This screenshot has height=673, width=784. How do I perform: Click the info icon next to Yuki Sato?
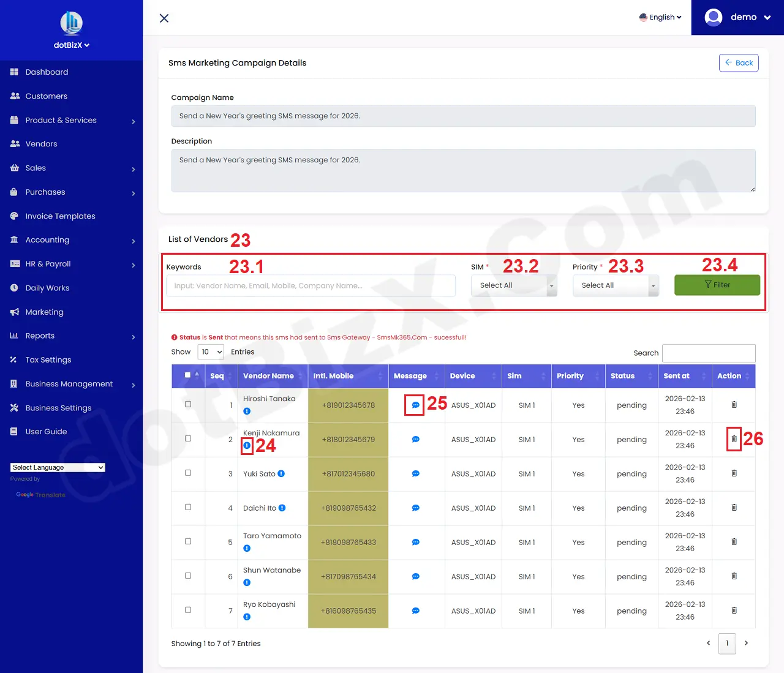coord(280,473)
